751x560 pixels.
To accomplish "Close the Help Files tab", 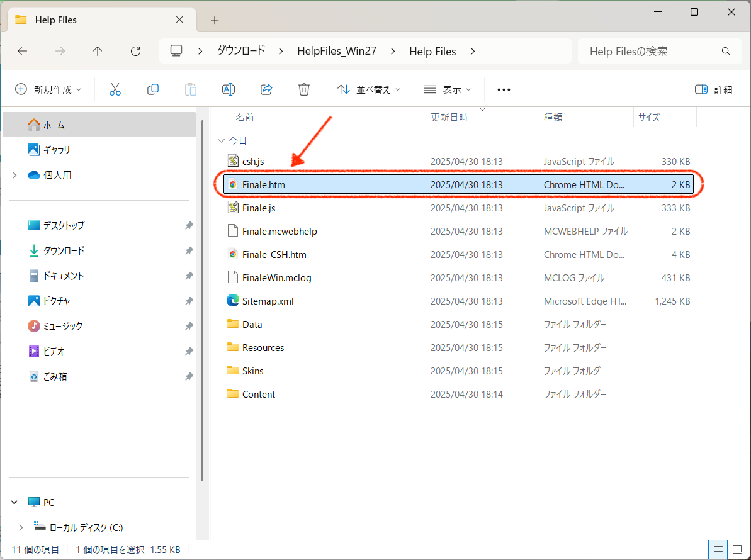I will (179, 20).
